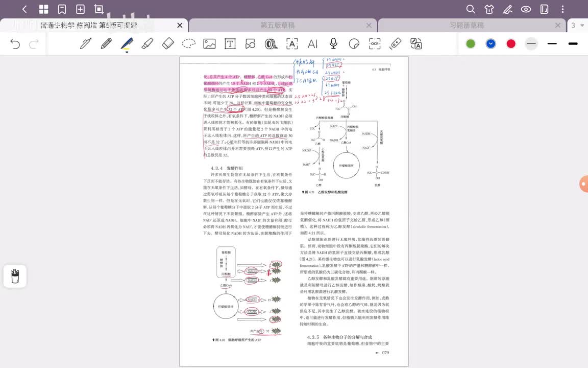This screenshot has height=368, width=588.
Task: Activate the OCR scan tool
Action: click(x=375, y=43)
